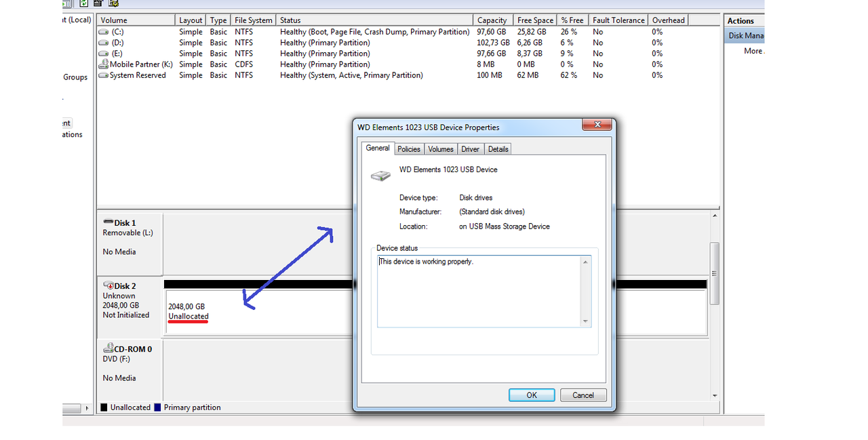This screenshot has height=440, width=868.
Task: Click the Disk 2 not-initialized disk icon
Action: (108, 285)
